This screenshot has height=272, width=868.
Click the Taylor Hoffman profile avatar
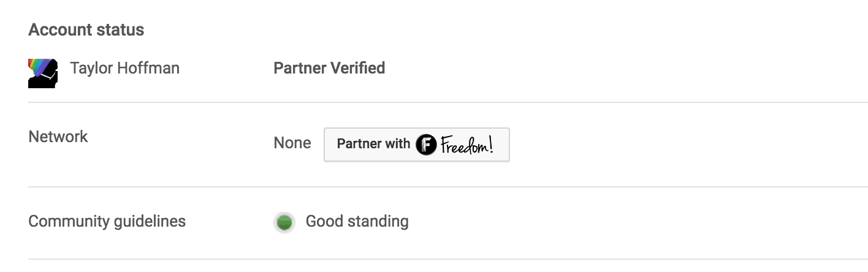coord(43,74)
